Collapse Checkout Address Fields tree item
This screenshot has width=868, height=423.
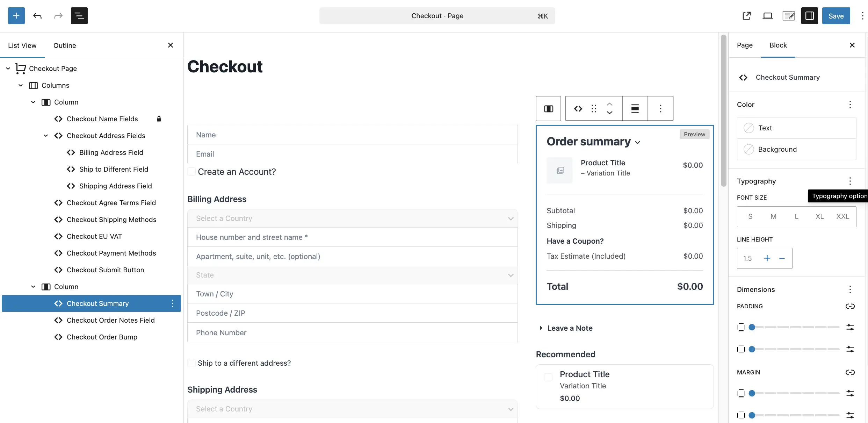coord(46,136)
